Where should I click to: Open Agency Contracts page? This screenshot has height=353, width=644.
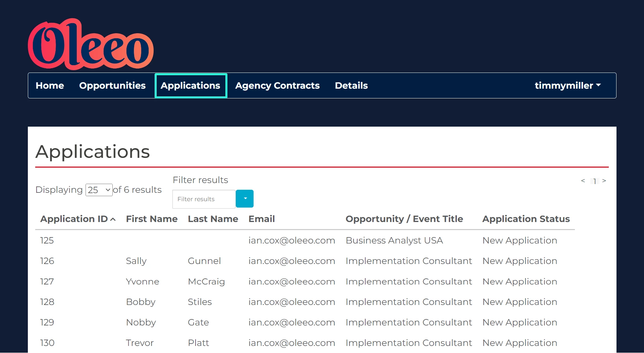pyautogui.click(x=277, y=86)
